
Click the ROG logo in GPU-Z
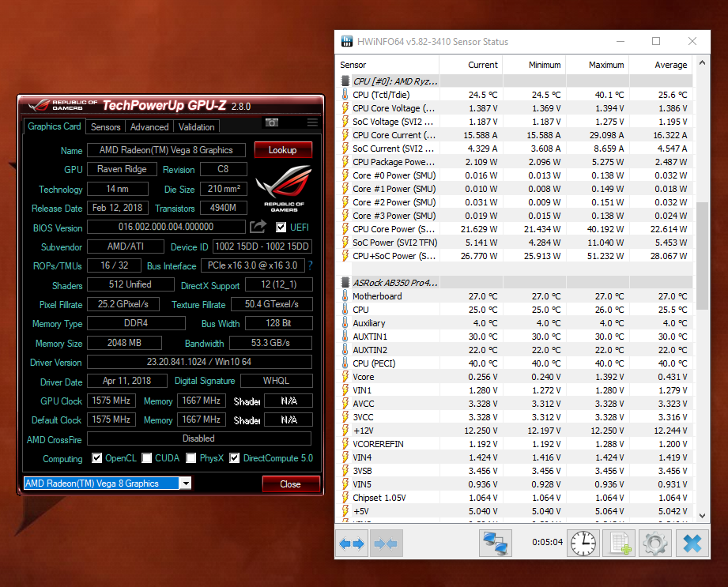(284, 188)
